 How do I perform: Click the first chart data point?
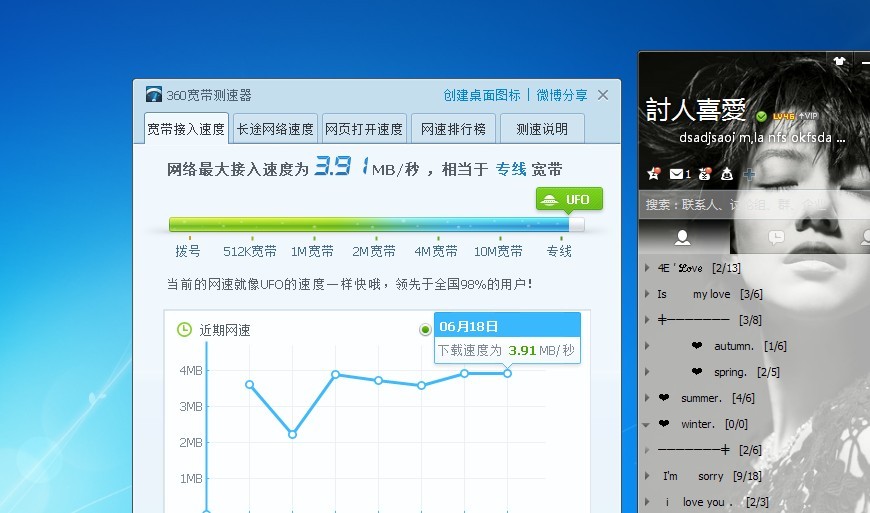pos(249,384)
